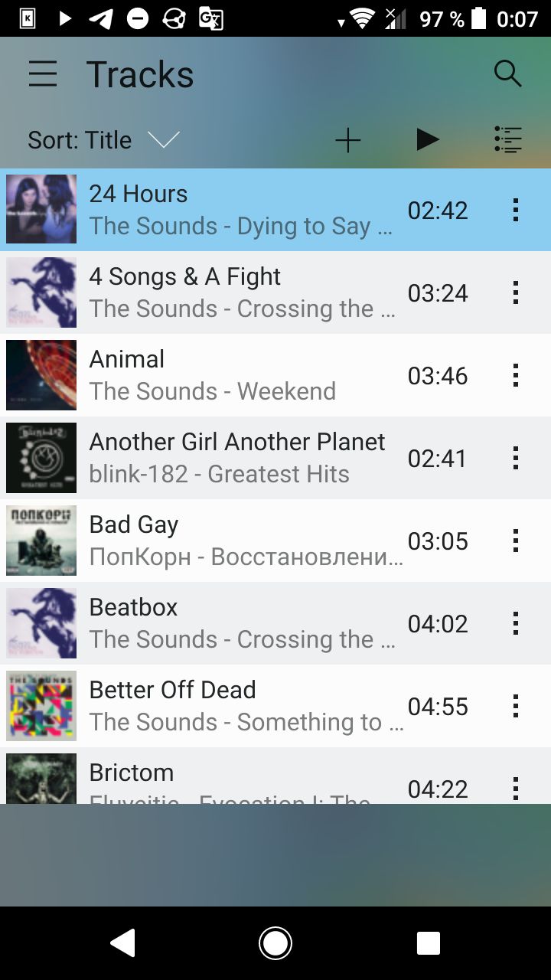Open the hamburger navigation menu
The width and height of the screenshot is (551, 980).
pos(43,74)
